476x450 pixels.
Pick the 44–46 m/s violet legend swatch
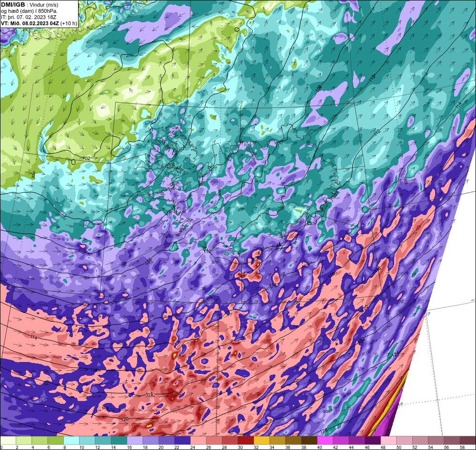(x=357, y=440)
